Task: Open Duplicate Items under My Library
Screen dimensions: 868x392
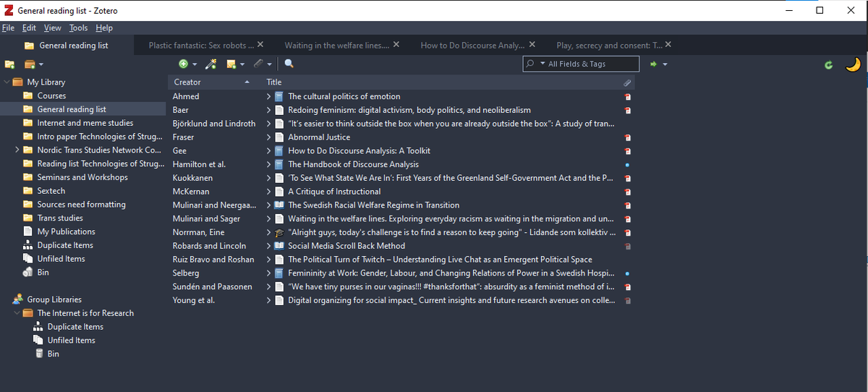Action: click(65, 245)
